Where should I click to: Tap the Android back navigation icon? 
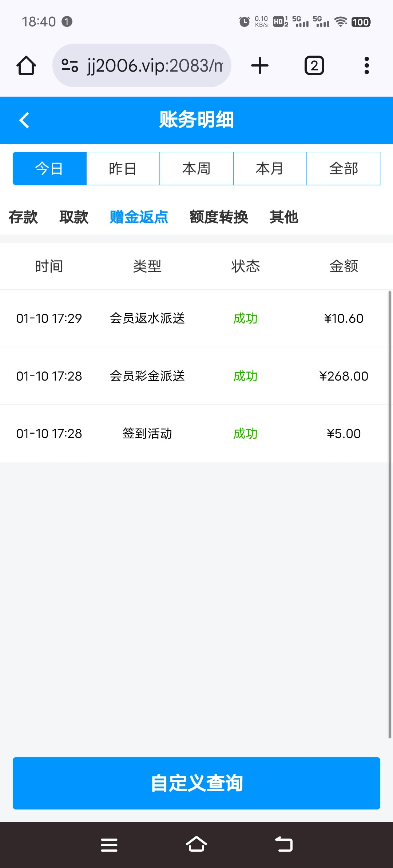tap(284, 845)
